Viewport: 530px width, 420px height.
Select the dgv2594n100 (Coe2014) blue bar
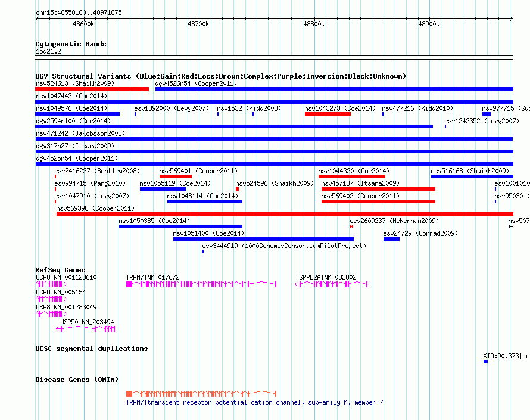(234, 127)
